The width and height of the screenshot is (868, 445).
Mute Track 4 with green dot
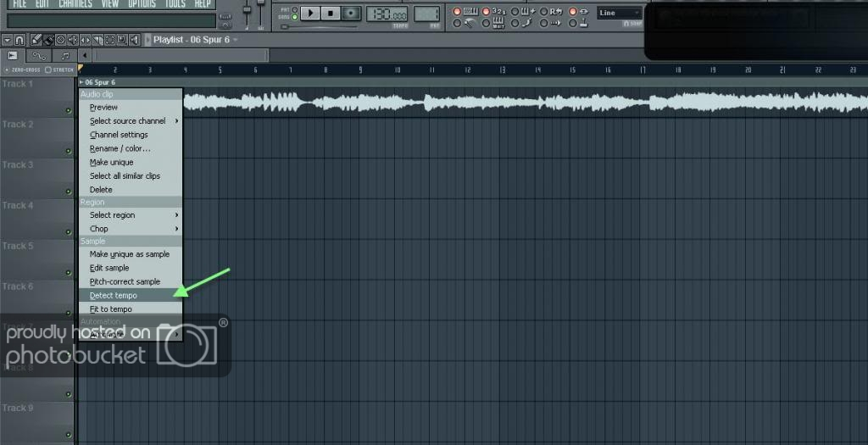(69, 232)
